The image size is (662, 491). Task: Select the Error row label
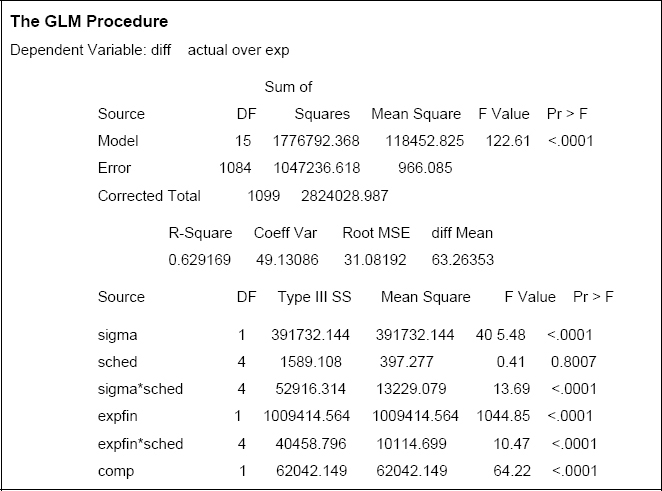[x=114, y=168]
